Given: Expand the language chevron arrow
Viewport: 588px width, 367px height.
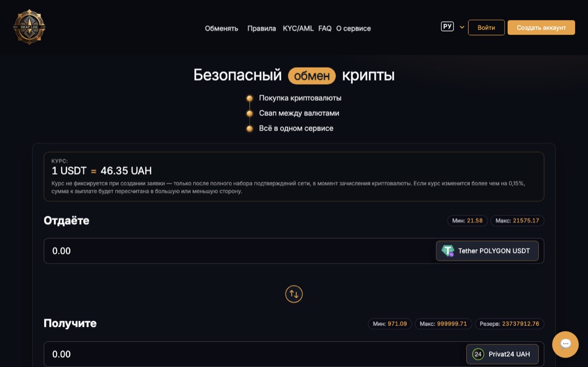Looking at the screenshot, I should 462,27.
